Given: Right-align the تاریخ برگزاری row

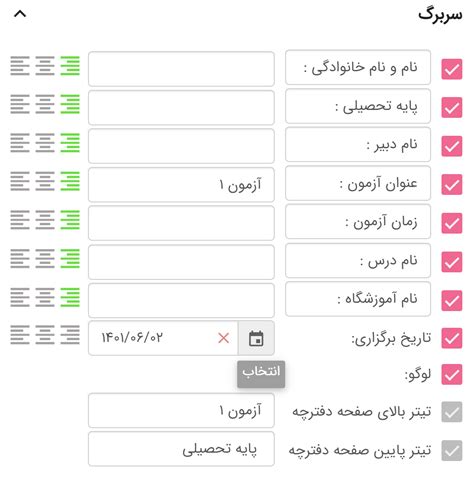Looking at the screenshot, I should pyautogui.click(x=70, y=335).
